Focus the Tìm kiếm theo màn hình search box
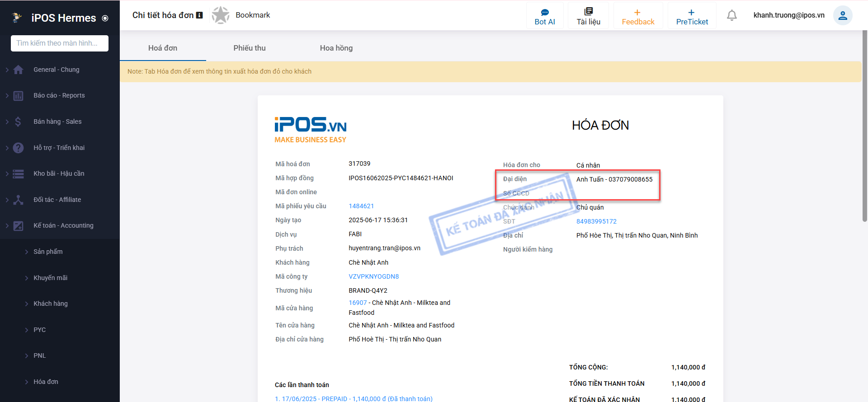 60,43
